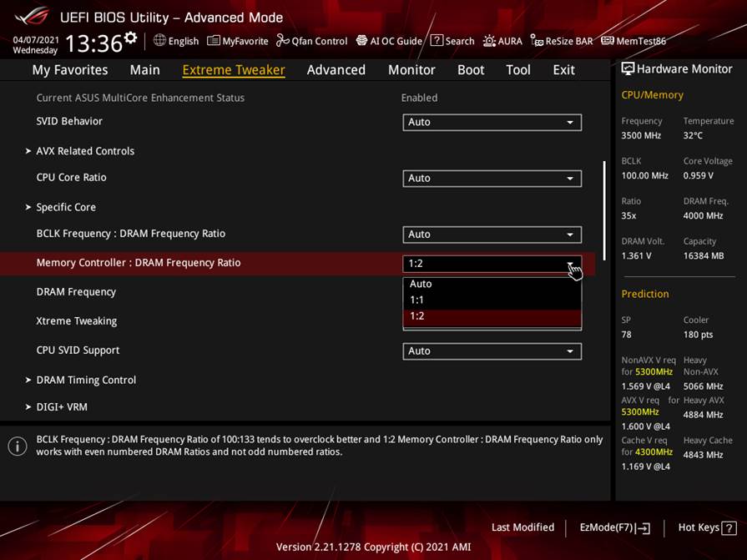Screen dimensions: 747x560
Task: Select DRAM Frequency setting row
Action: [x=298, y=292]
